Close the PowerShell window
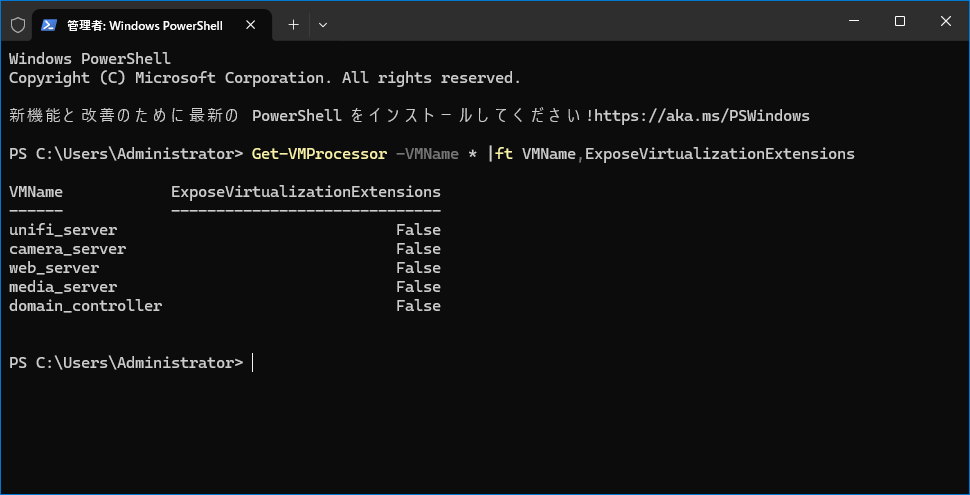Viewport: 970px width, 495px height. 944,21
